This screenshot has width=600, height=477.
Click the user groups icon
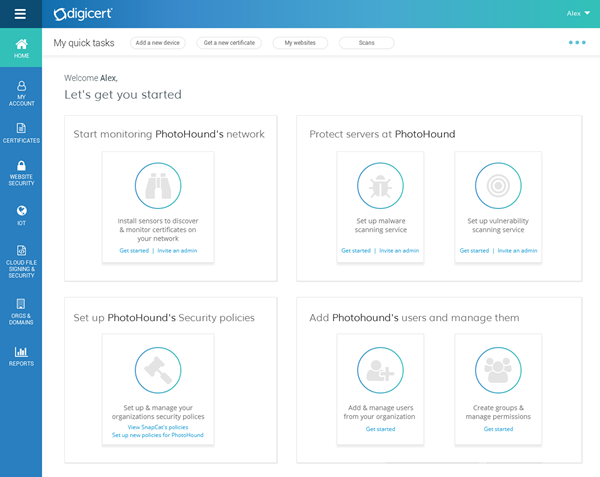pyautogui.click(x=498, y=370)
